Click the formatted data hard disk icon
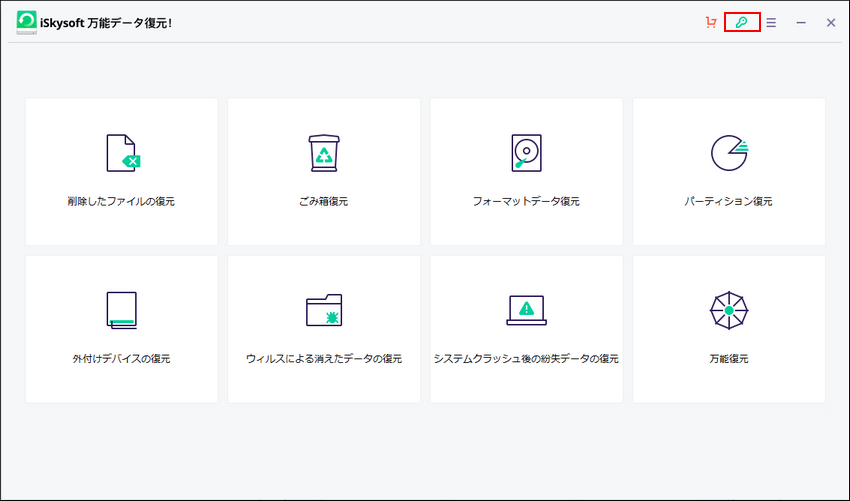The width and height of the screenshot is (850, 501). coord(526,153)
